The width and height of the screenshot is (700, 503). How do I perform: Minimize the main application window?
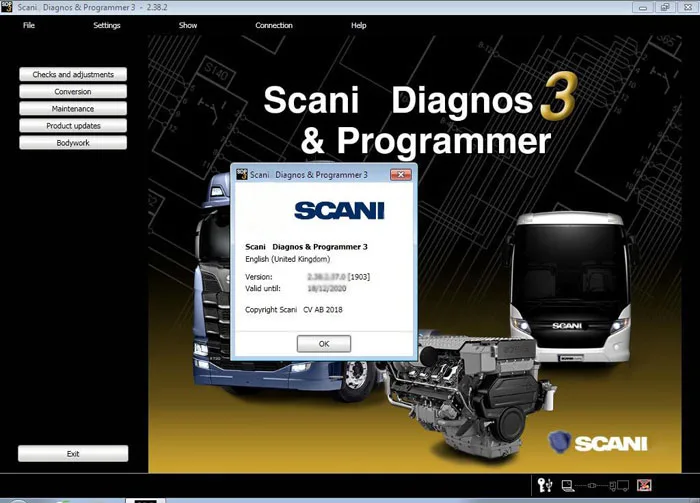click(x=643, y=7)
